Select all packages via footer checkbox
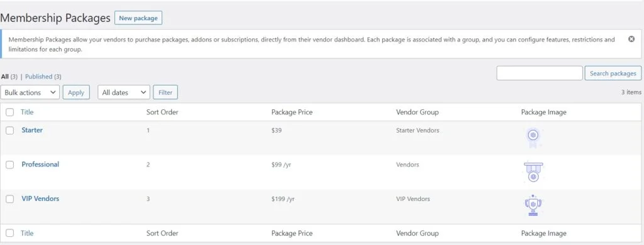 (x=10, y=234)
